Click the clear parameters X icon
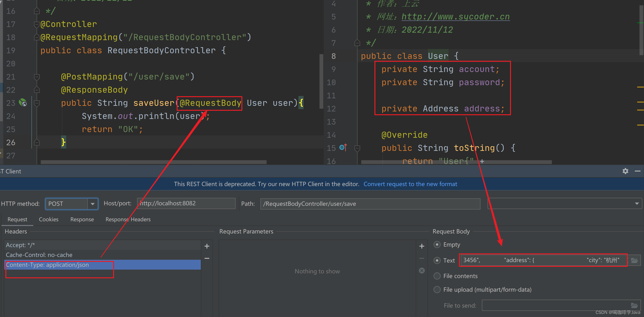Image resolution: width=644 pixels, height=317 pixels. 422,271
